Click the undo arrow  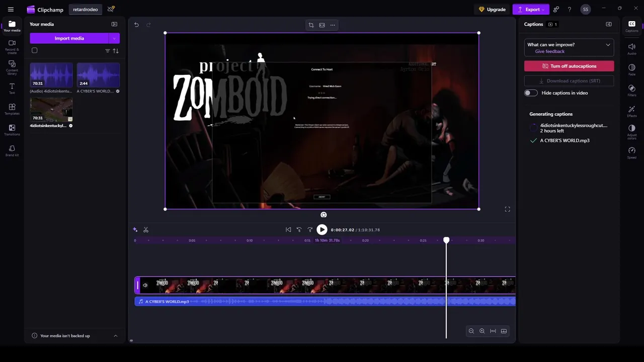click(136, 25)
